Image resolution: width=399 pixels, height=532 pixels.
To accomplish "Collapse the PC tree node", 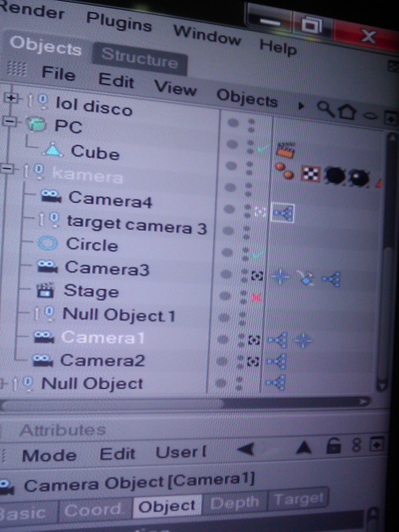I will (10, 121).
